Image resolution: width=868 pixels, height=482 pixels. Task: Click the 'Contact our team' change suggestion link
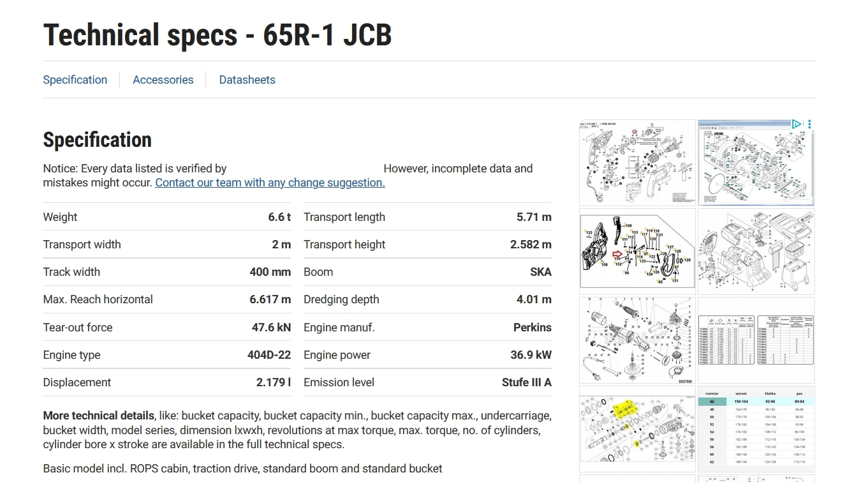coord(270,183)
